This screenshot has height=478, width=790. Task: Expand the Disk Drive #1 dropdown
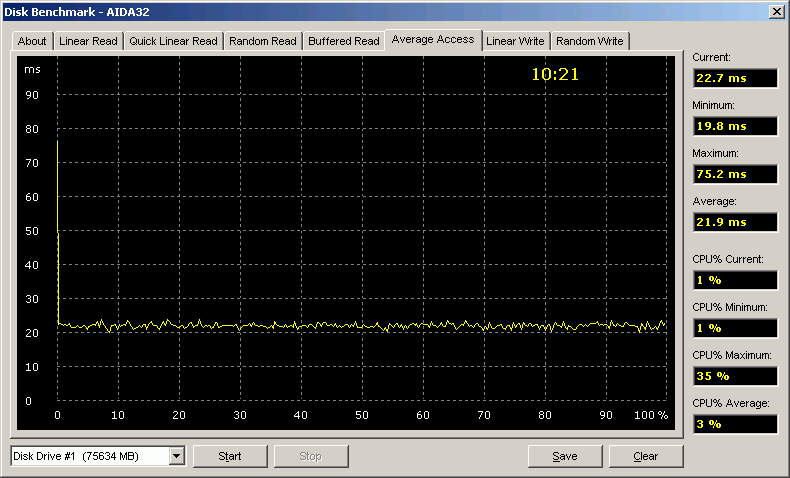[x=177, y=456]
